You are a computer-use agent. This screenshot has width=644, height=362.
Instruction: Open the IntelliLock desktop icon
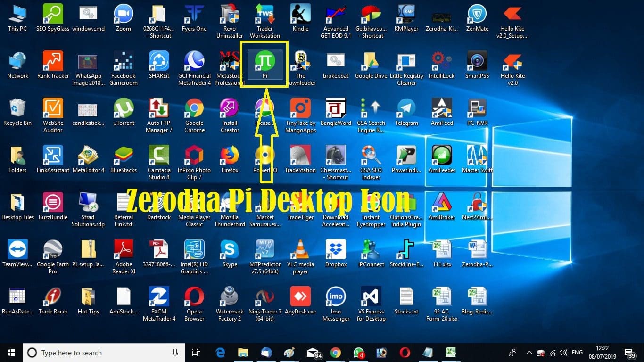442,65
